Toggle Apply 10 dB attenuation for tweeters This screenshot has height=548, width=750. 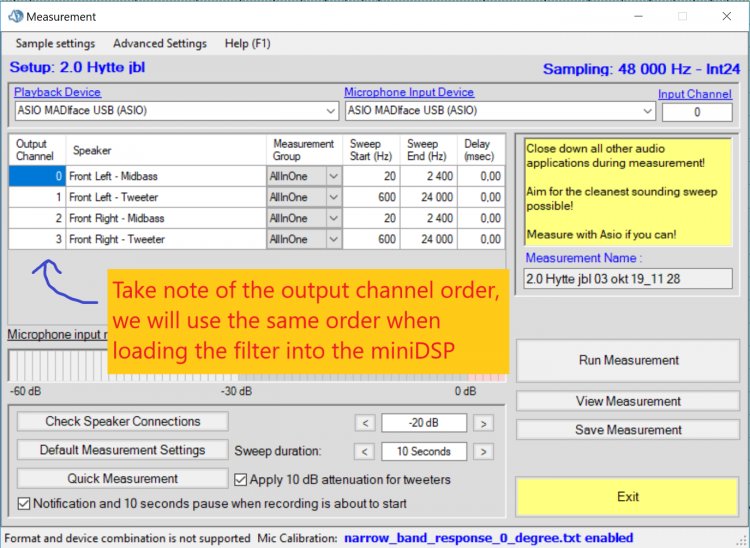(241, 479)
